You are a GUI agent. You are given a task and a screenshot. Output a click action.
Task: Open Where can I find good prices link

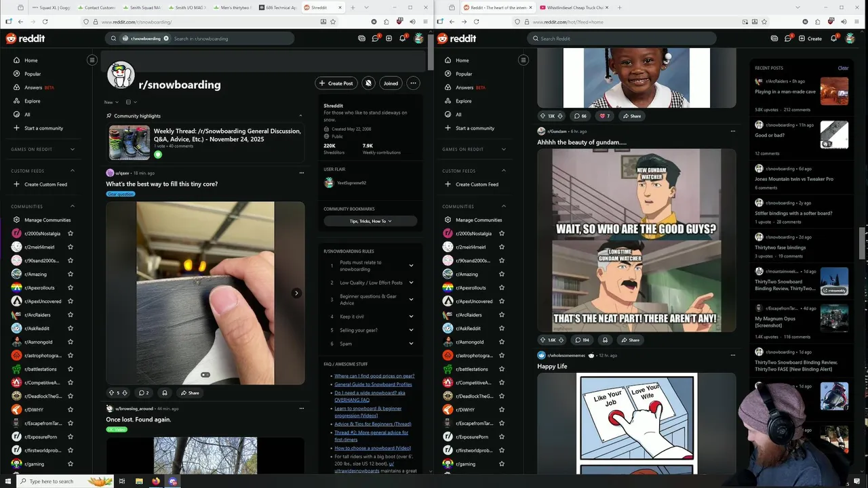coord(374,375)
